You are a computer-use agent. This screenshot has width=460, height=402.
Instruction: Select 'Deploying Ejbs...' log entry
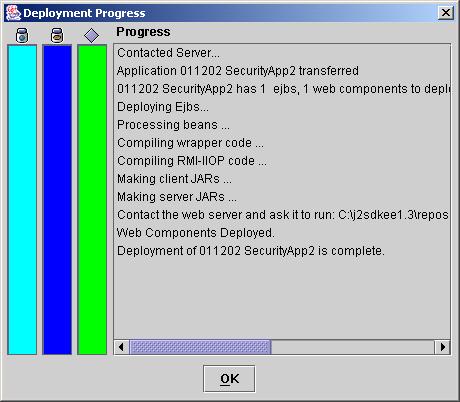163,107
